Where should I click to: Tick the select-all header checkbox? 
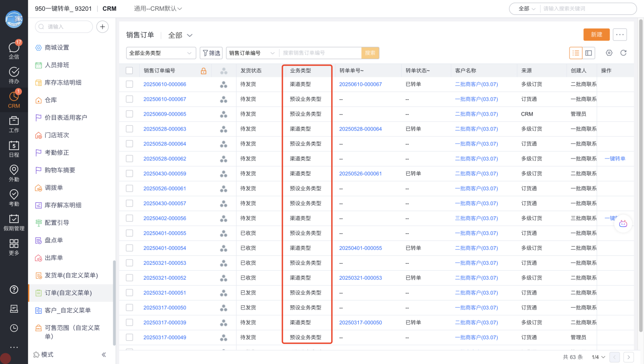[130, 71]
